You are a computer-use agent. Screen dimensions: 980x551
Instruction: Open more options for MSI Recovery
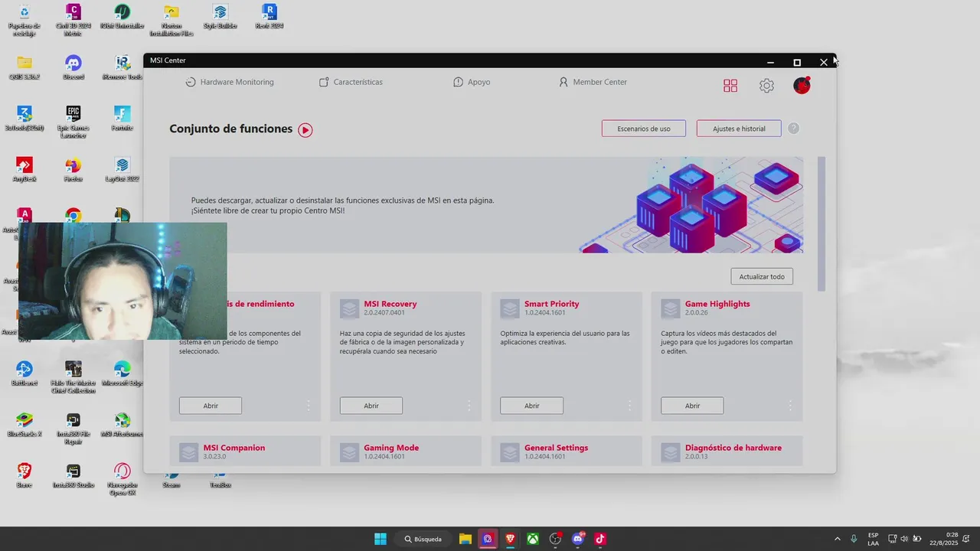click(469, 406)
